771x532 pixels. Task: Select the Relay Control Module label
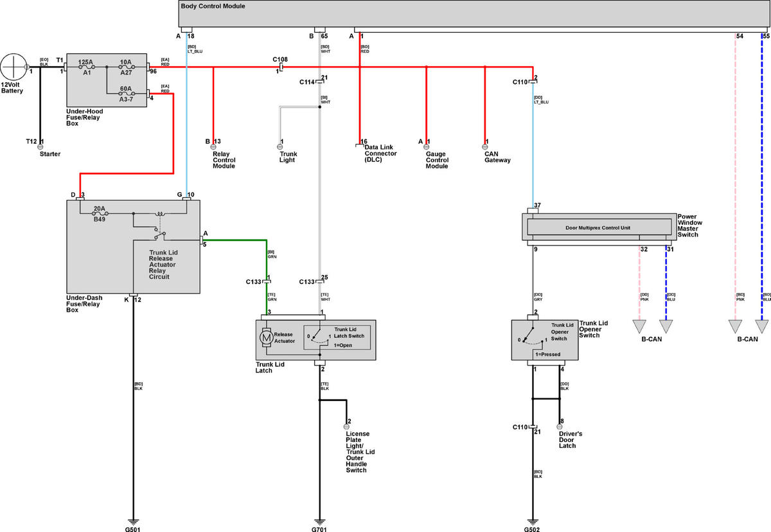tap(224, 160)
